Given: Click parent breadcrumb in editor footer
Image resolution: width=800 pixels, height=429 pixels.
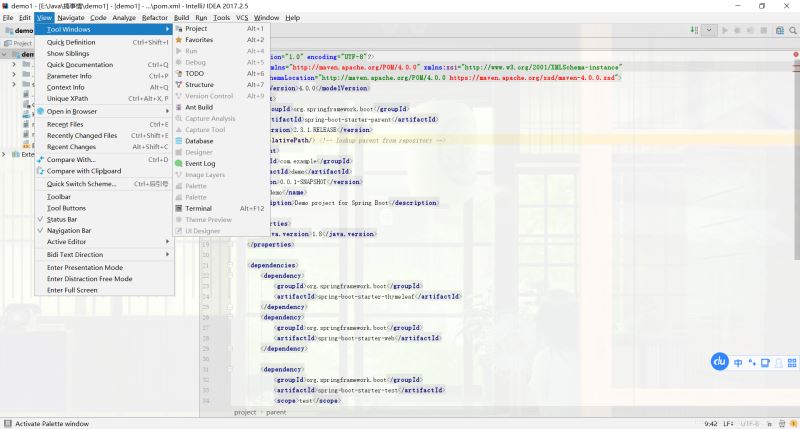Looking at the screenshot, I should pyautogui.click(x=276, y=412).
